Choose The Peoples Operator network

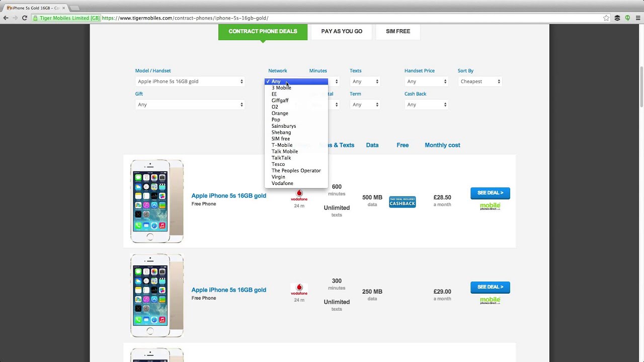click(x=296, y=170)
